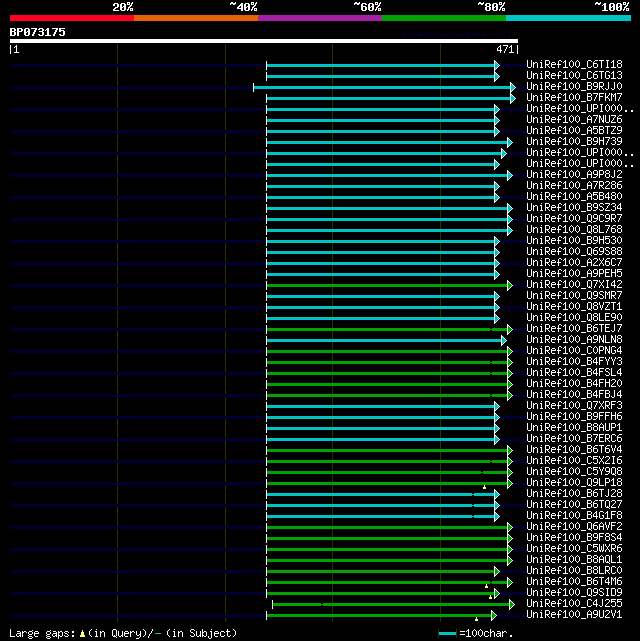Select the UniRef100_B4FBJ4 label

[574, 395]
